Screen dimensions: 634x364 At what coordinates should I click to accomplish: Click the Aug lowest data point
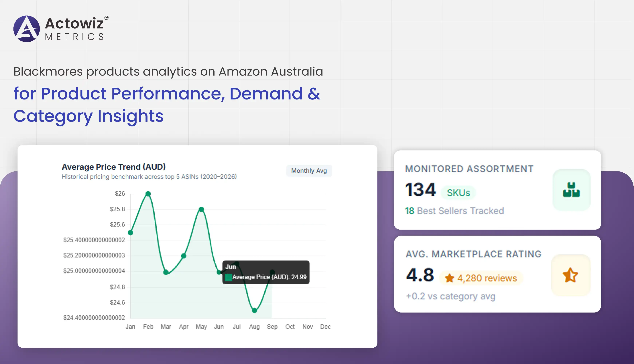click(x=254, y=311)
